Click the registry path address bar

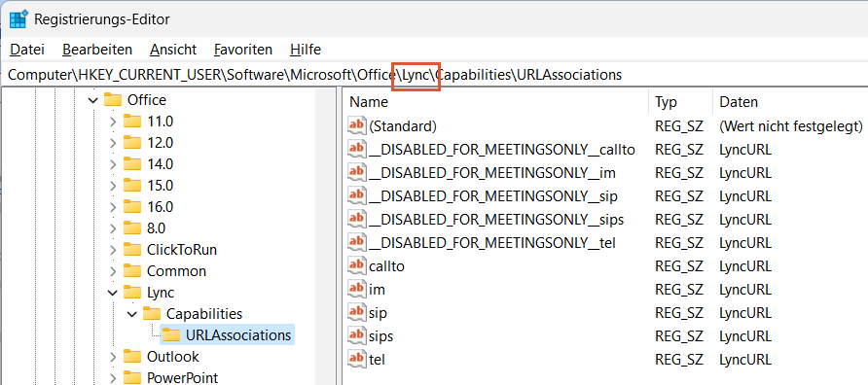click(434, 74)
